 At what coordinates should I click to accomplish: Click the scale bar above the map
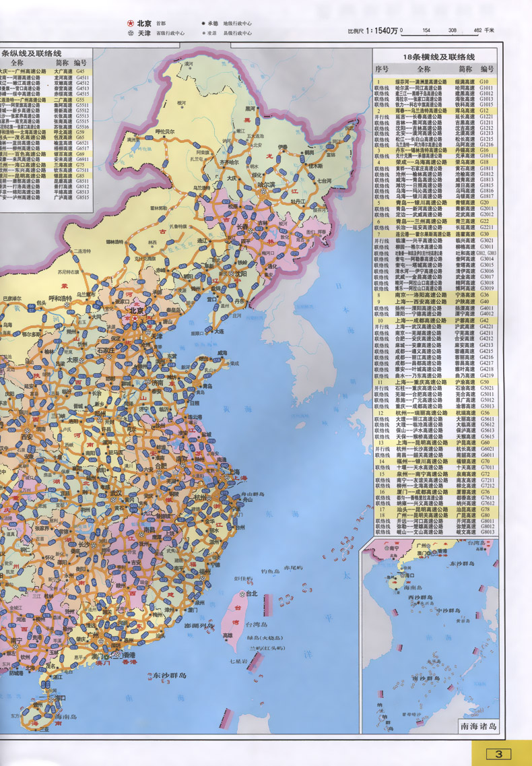438,34
